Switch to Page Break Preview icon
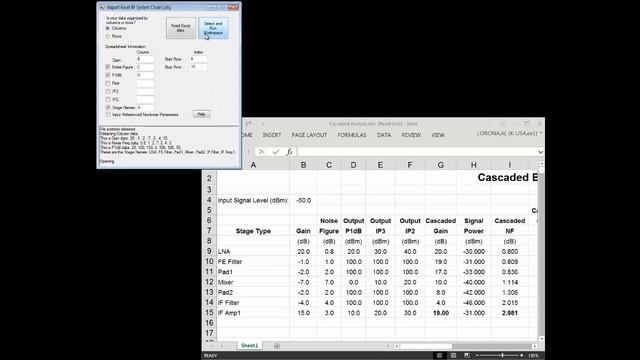The width and height of the screenshot is (640, 360). [467, 356]
